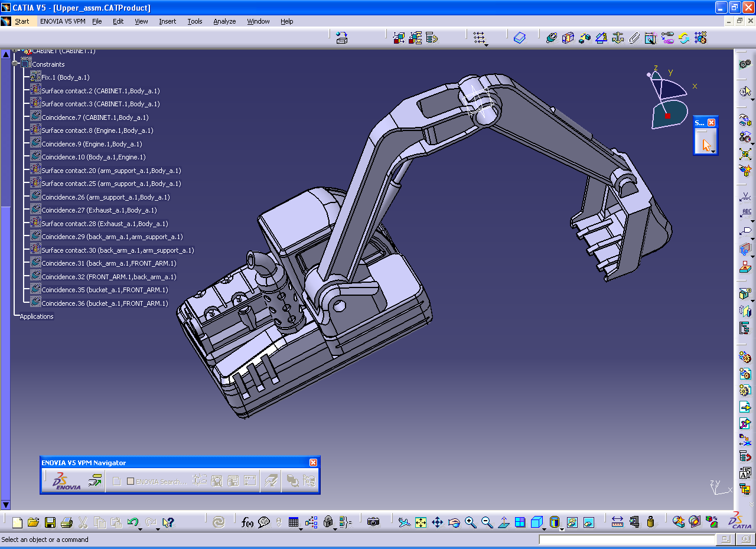Viewport: 756px width, 549px height.
Task: Open the Formula f(x) tool
Action: (247, 522)
